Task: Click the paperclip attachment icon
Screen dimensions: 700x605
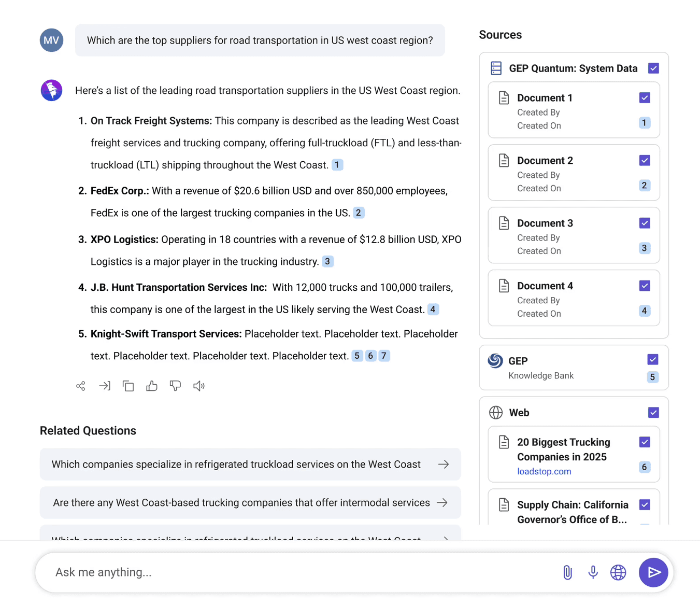Action: point(568,572)
